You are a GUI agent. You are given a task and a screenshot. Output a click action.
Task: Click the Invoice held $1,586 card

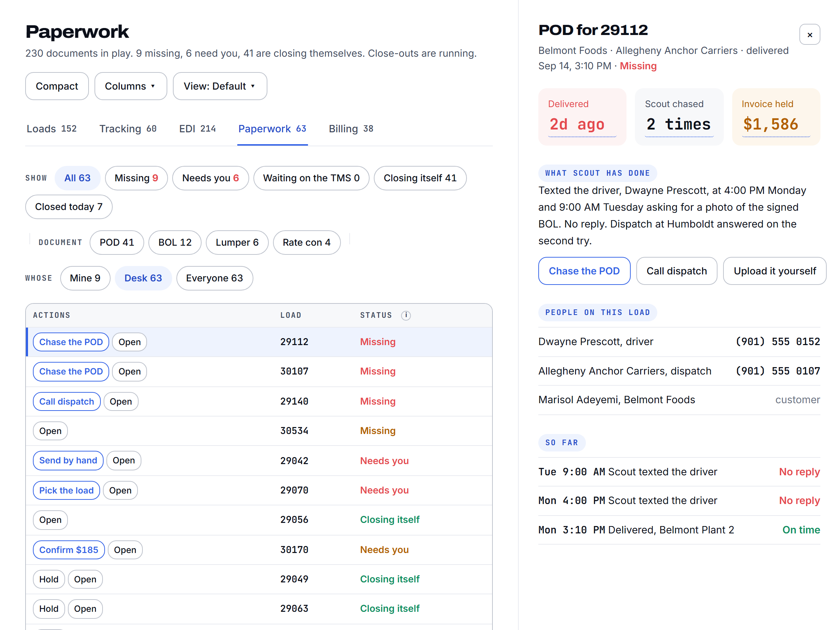[x=776, y=117]
